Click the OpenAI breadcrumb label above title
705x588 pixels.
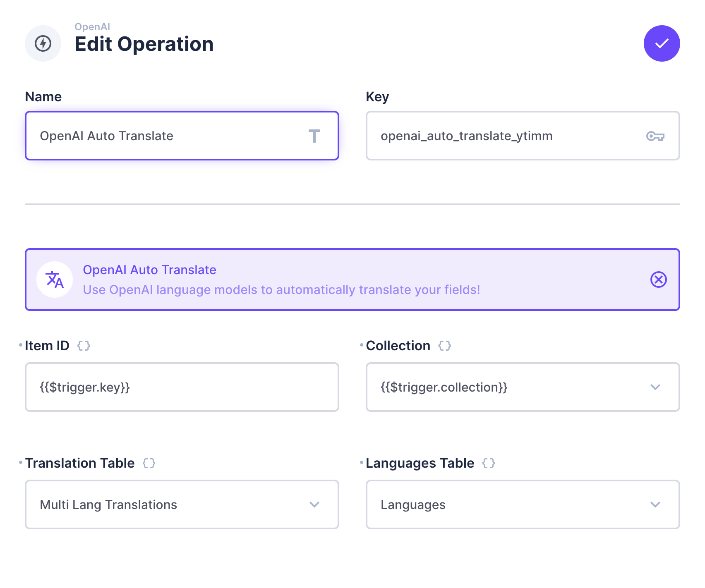pyautogui.click(x=92, y=27)
